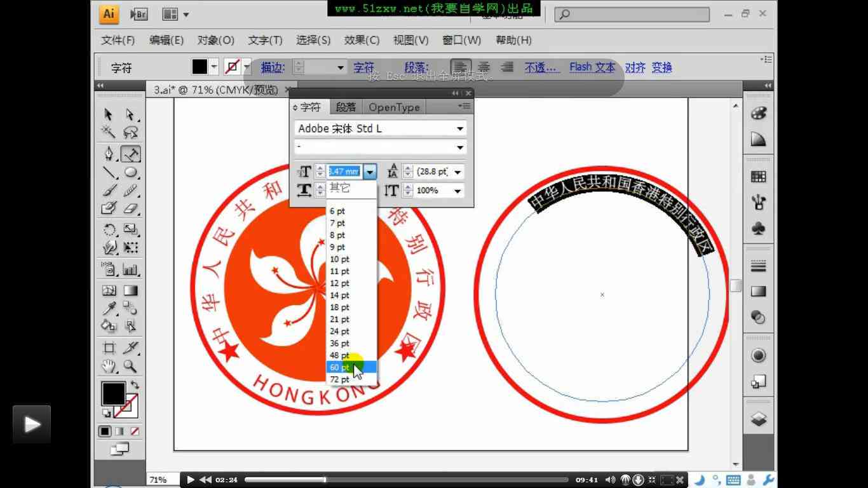Viewport: 868px width, 488px height.
Task: Choose the Mesh tool
Action: pyautogui.click(x=109, y=291)
